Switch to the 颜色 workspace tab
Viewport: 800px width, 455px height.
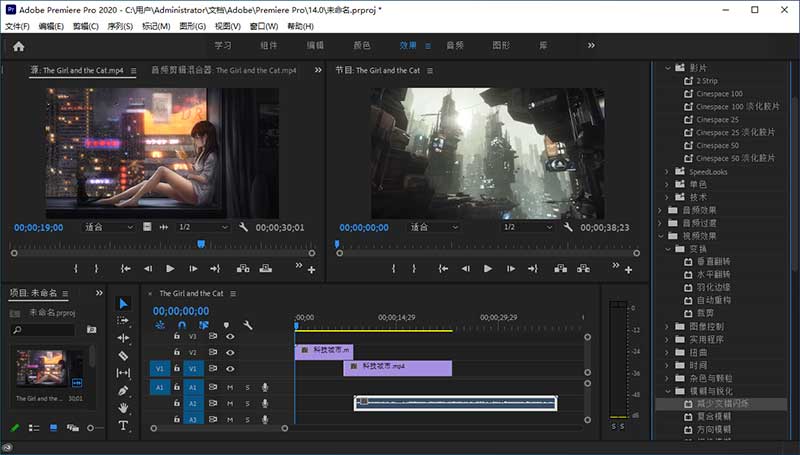[x=362, y=45]
